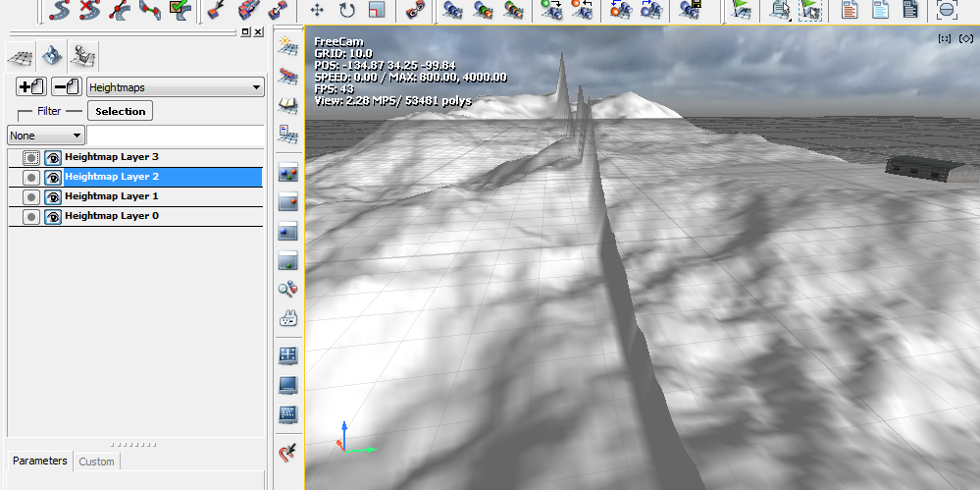
Task: Click the orange ball blue left-arrow icon
Action: (621, 10)
